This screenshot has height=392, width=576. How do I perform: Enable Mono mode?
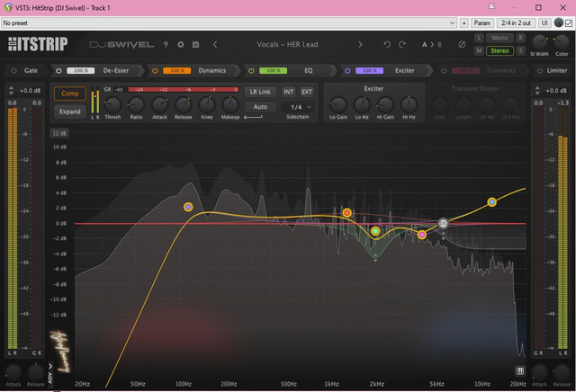[x=499, y=38]
